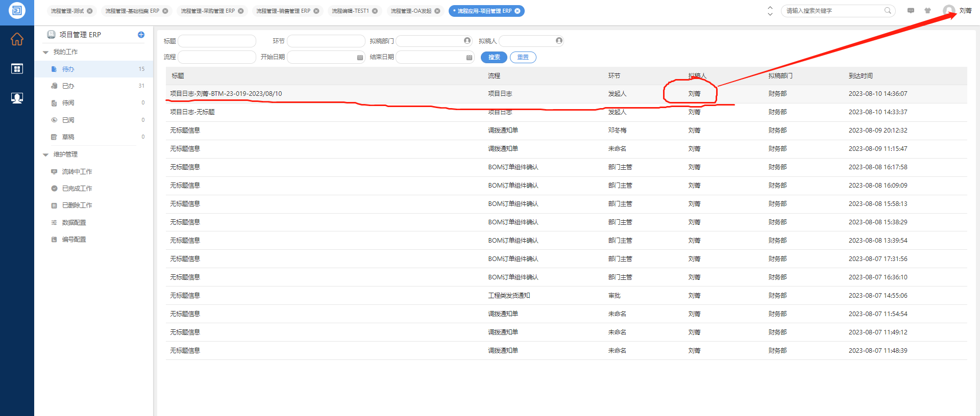The width and height of the screenshot is (980, 416).
Task: Open 编号配置 in the sidebar
Action: coord(94,240)
